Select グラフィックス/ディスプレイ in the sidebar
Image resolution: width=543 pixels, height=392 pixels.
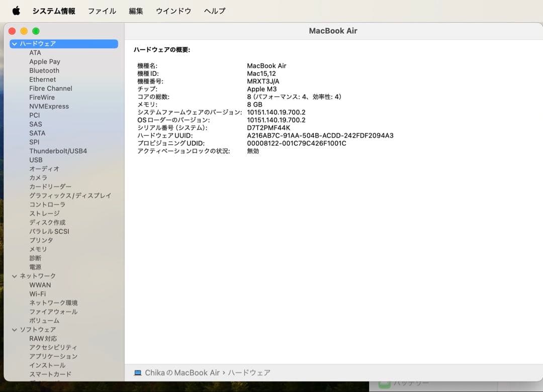coord(70,195)
